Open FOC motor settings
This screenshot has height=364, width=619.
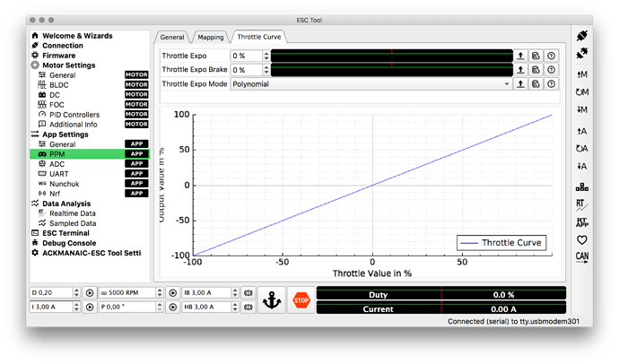57,105
